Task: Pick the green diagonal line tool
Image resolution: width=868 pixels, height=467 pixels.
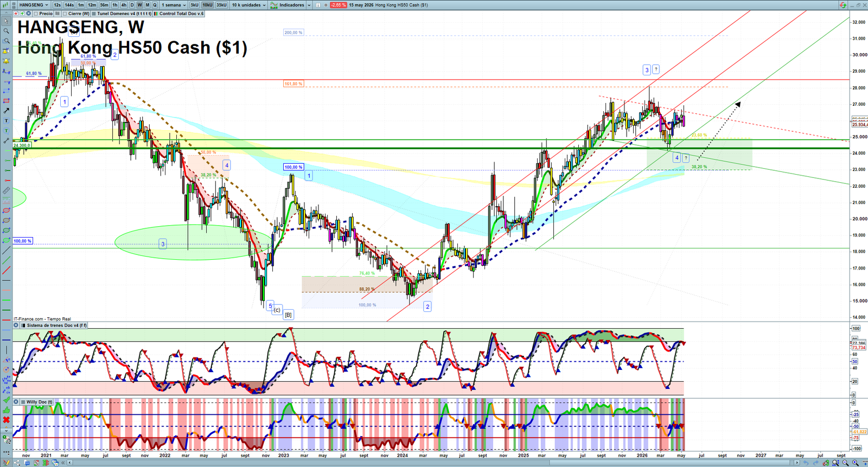Action: [x=6, y=260]
